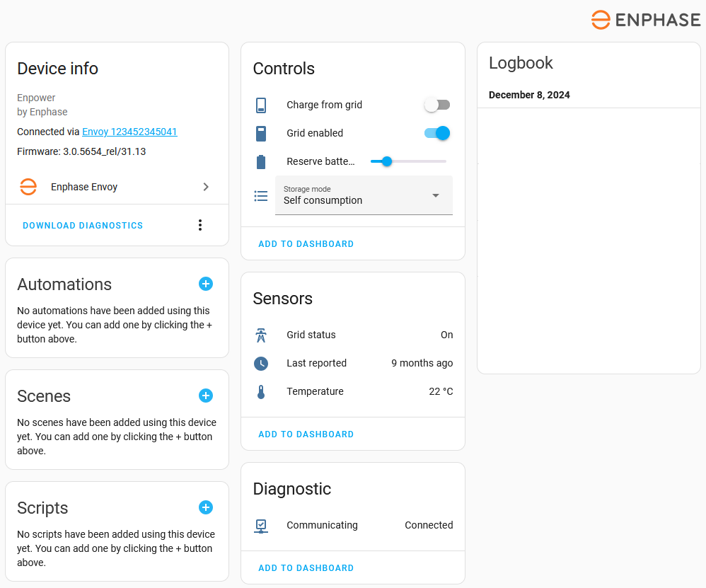
Task: Click Download Diagnostics button
Action: click(83, 226)
